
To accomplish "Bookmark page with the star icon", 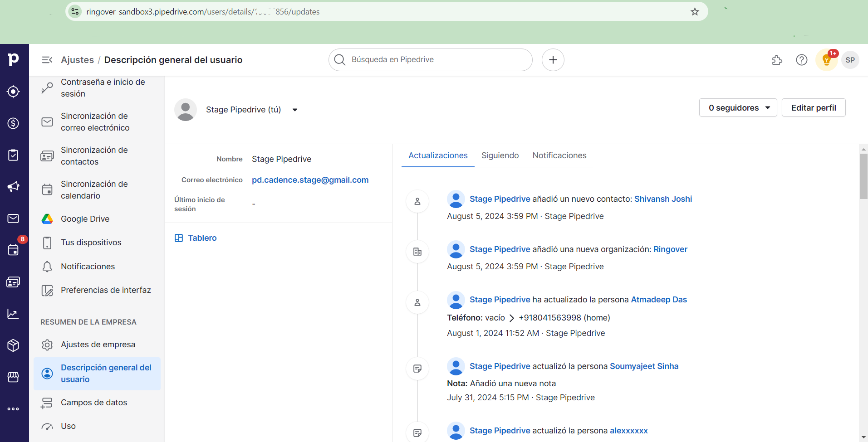I will click(695, 12).
